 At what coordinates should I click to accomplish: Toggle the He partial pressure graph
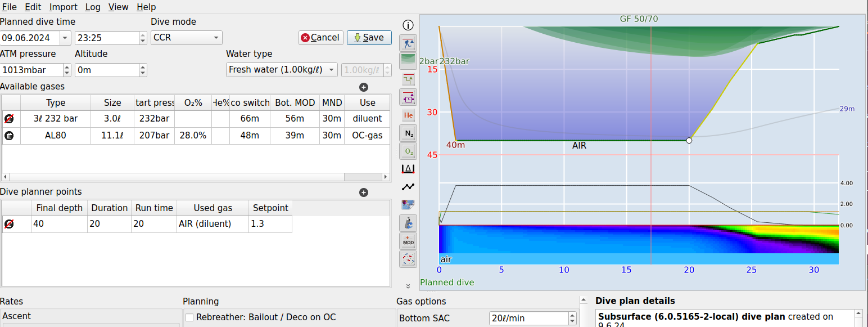point(408,115)
